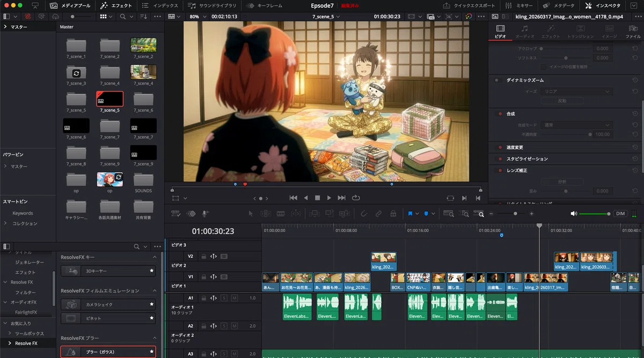Viewport: 644px width, 358px height.
Task: Stop playback in viewer
Action: [317, 198]
